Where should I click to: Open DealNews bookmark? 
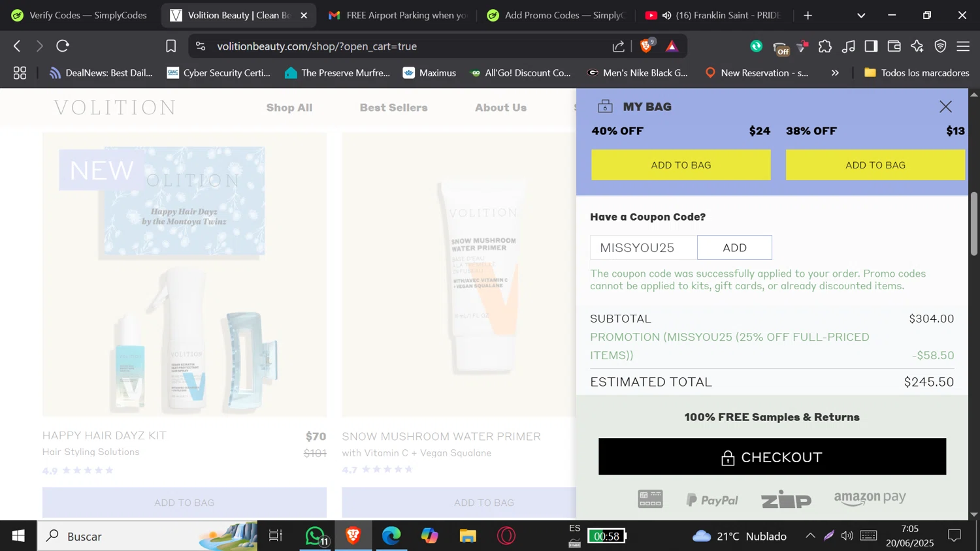pos(101,73)
